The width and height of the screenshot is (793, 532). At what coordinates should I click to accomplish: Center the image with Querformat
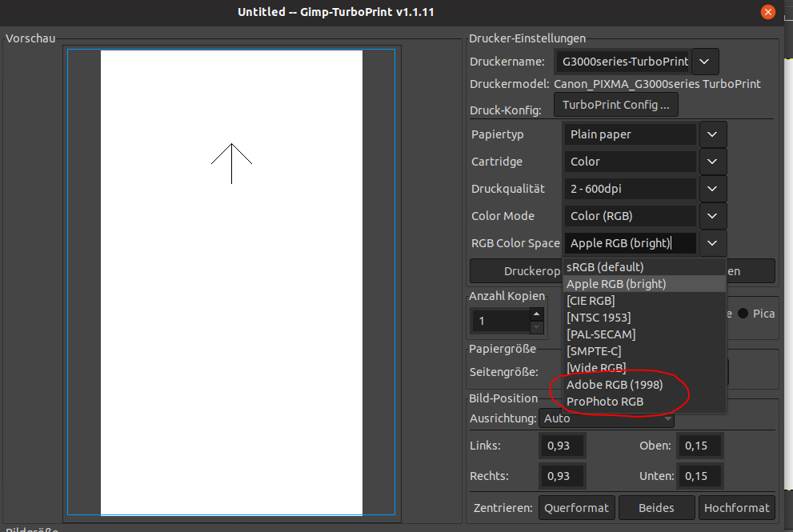[x=576, y=507]
